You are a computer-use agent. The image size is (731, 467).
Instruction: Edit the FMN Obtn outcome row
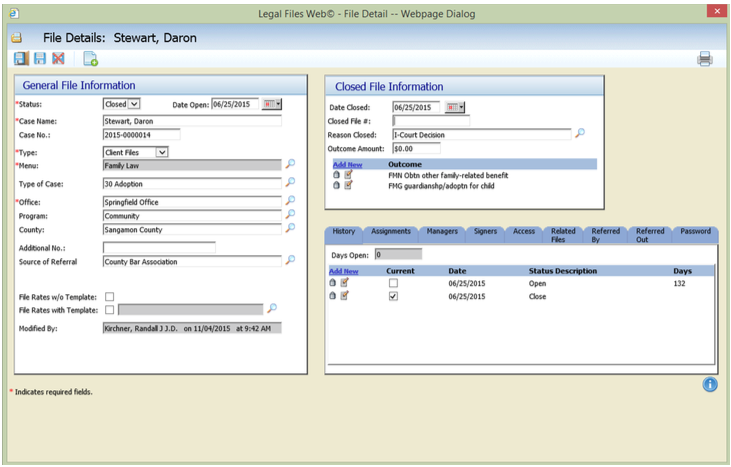pos(348,174)
